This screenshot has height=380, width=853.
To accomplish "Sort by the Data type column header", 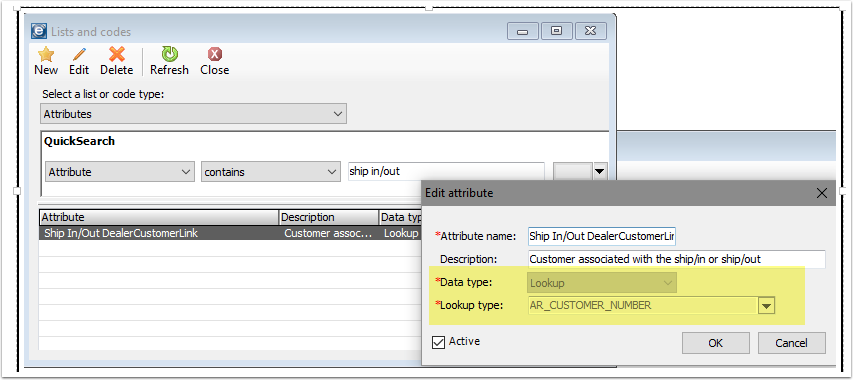I will pos(401,217).
